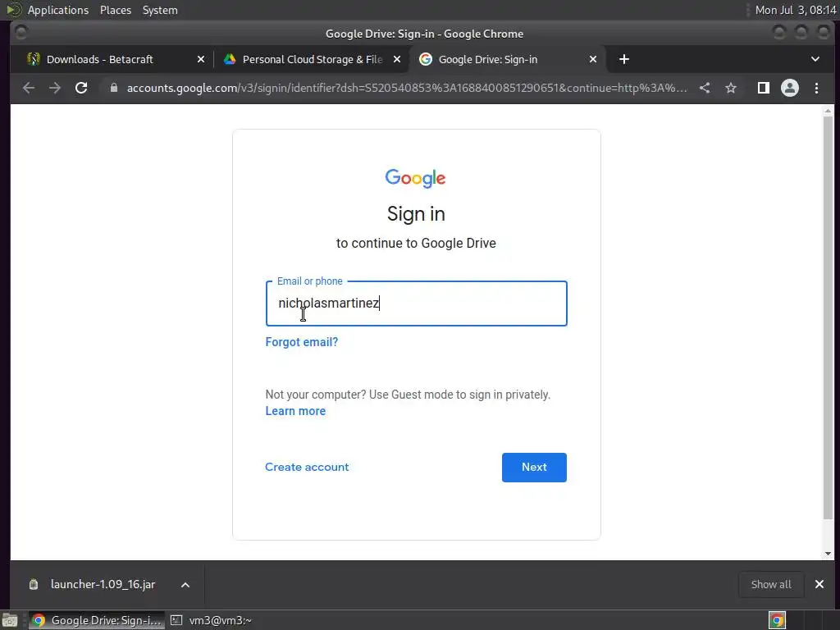Image resolution: width=840 pixels, height=630 pixels.
Task: Show the desktop via taskbar icon
Action: click(x=10, y=620)
